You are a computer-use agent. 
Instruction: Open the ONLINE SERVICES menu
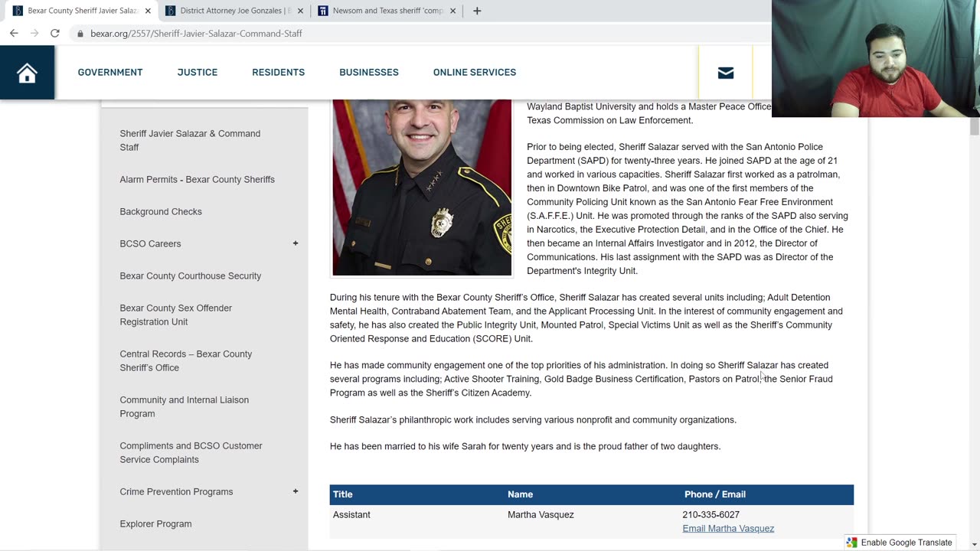475,73
